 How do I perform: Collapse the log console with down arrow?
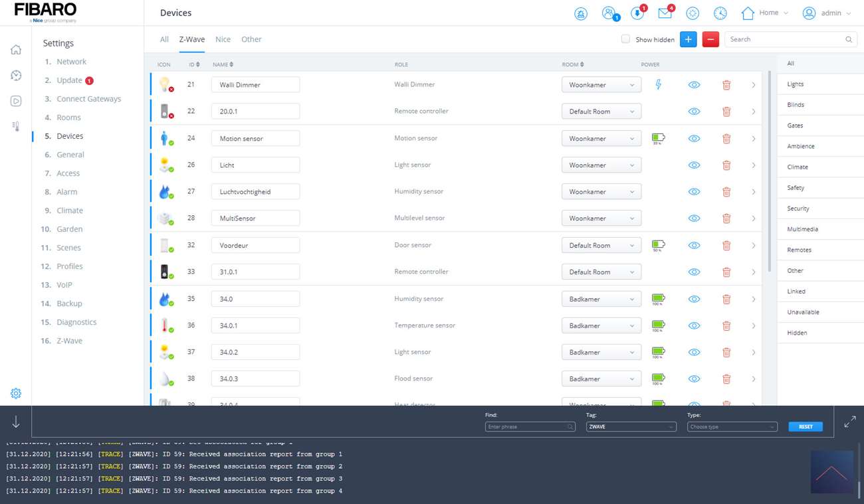[x=16, y=422]
